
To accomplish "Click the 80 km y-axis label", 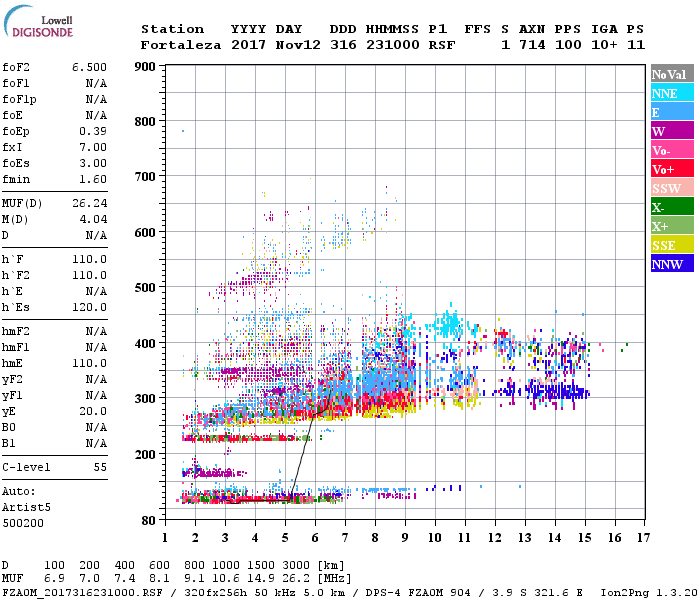I will [149, 521].
